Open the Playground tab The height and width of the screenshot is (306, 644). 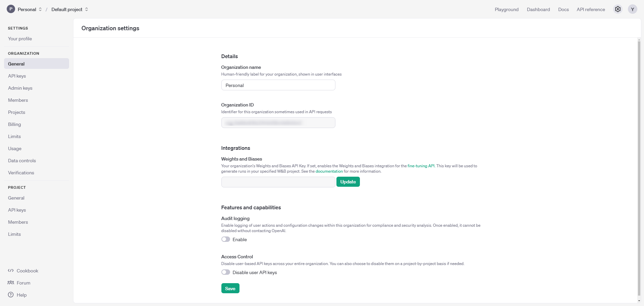[506, 9]
